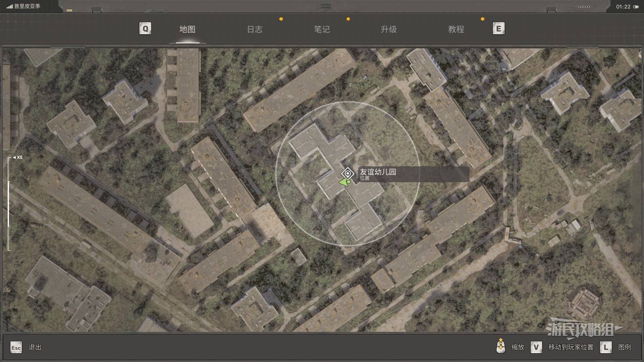Click the notification dot above 教程 tab

click(482, 19)
